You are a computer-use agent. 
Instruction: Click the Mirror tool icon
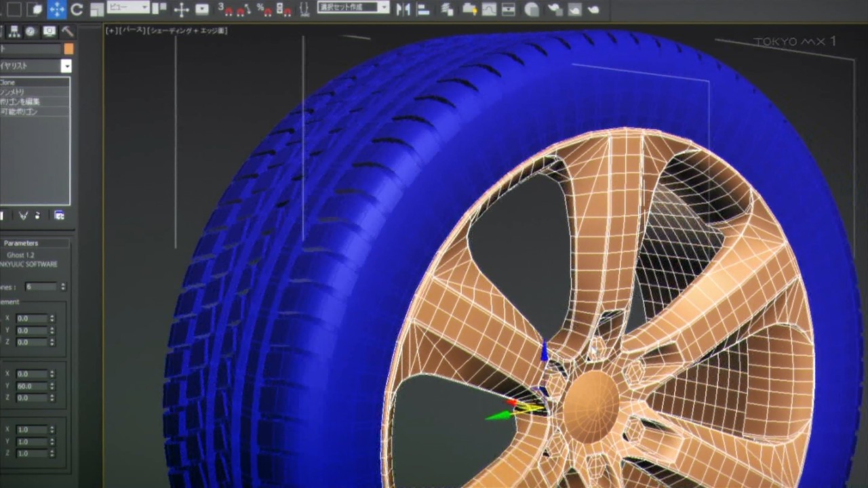pyautogui.click(x=403, y=9)
